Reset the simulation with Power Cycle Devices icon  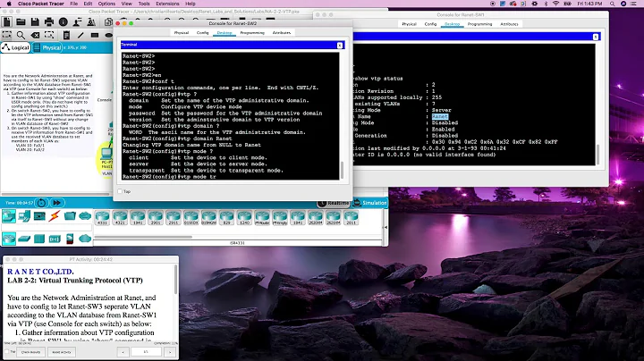point(41,203)
